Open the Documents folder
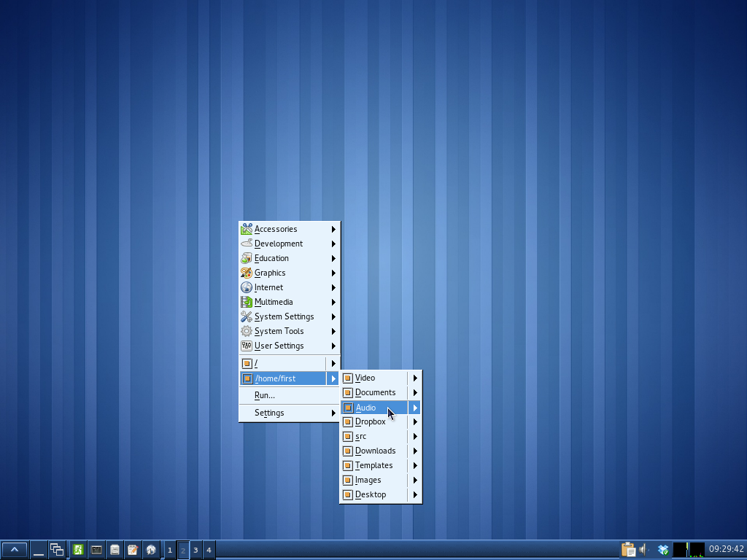This screenshot has height=560, width=747. (373, 392)
